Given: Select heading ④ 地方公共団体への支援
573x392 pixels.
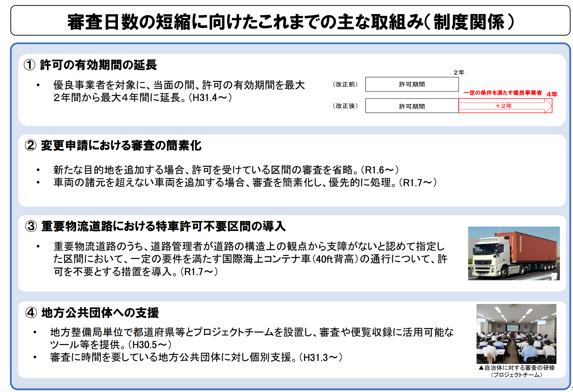Looking at the screenshot, I should point(92,312).
